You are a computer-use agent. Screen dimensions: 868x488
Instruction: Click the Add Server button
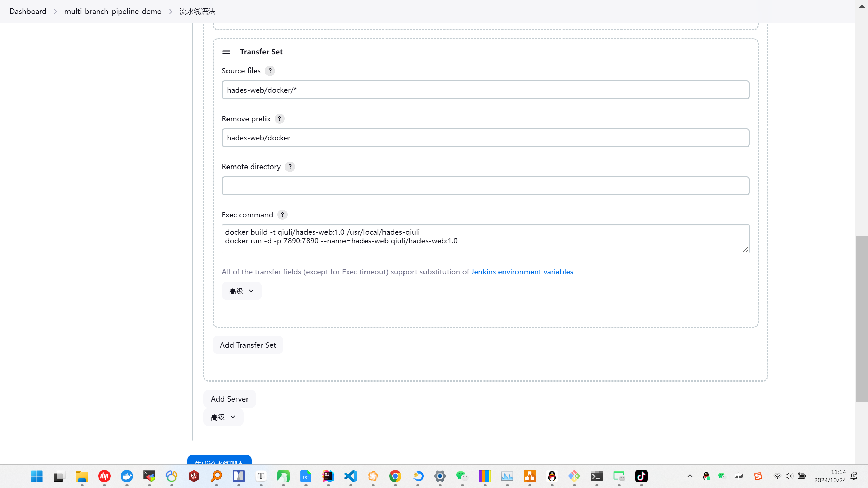230,399
